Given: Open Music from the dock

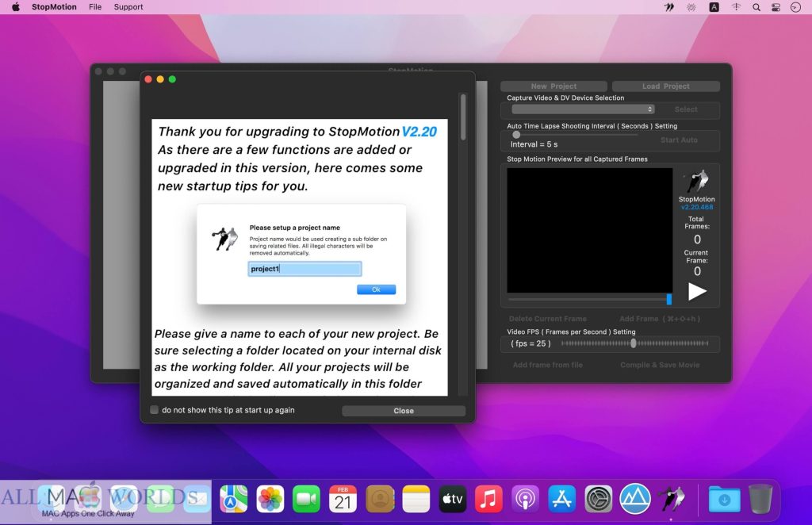Looking at the screenshot, I should [488, 499].
